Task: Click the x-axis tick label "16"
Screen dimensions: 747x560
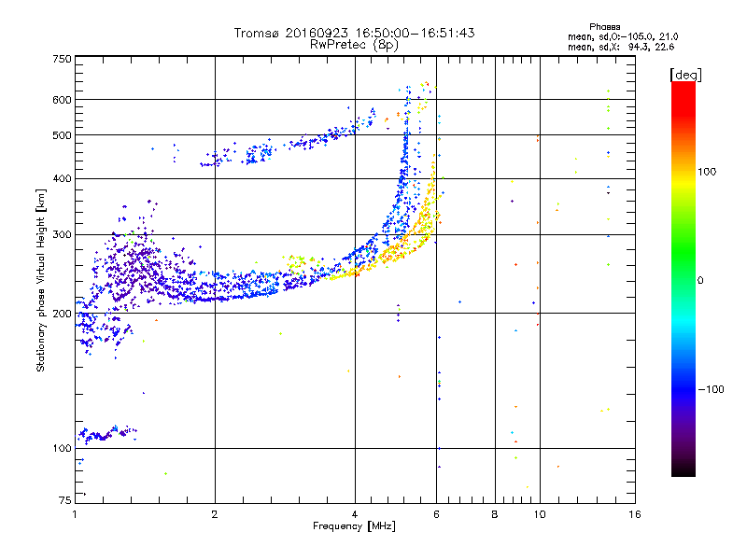Action: click(635, 514)
